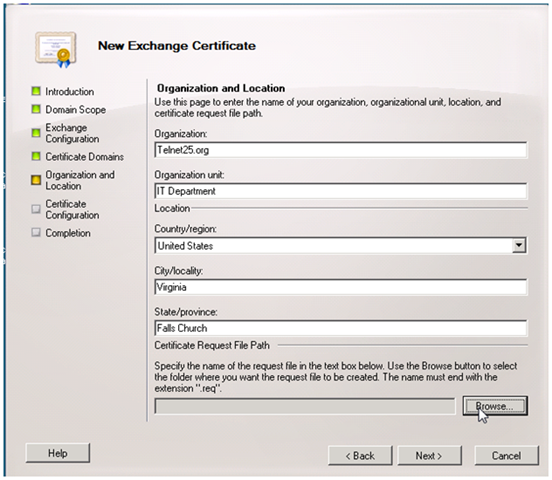Click the green Introduction step indicator
This screenshot has width=552, height=480.
click(36, 91)
